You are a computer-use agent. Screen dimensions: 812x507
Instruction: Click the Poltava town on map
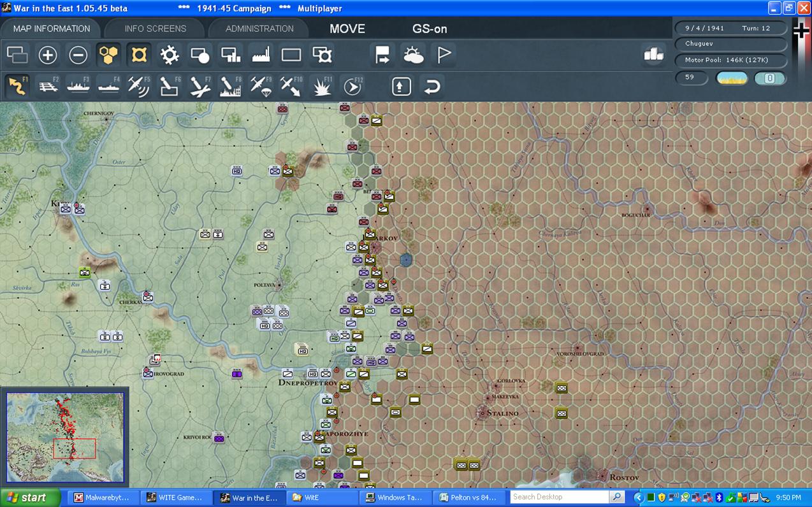pos(279,285)
